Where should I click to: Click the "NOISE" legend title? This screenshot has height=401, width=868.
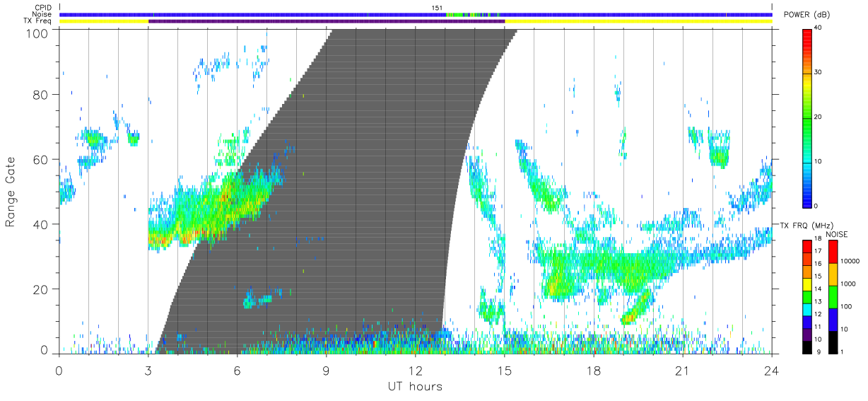coord(838,234)
